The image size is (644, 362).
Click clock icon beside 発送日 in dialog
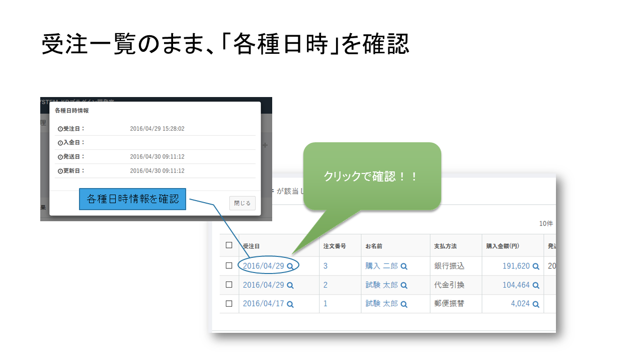[x=60, y=157]
